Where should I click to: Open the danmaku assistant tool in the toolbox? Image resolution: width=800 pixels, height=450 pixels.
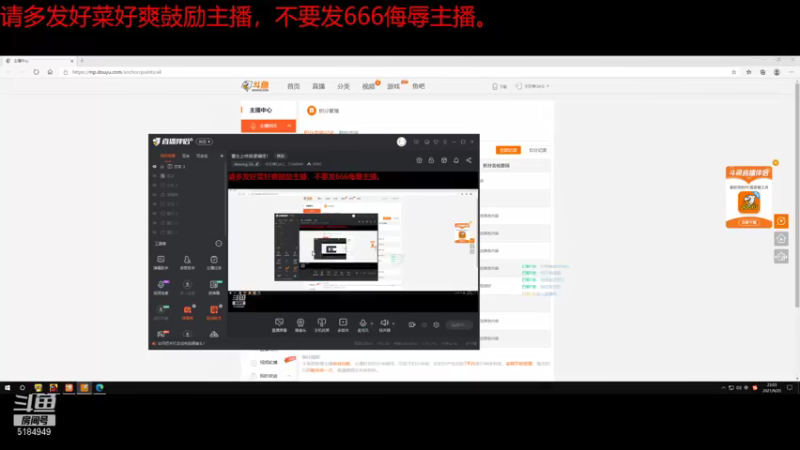[161, 262]
